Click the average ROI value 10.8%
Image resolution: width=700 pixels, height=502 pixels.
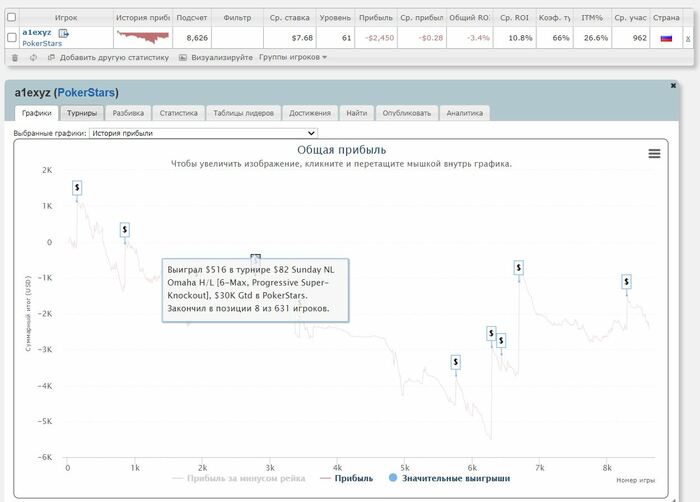pyautogui.click(x=521, y=38)
